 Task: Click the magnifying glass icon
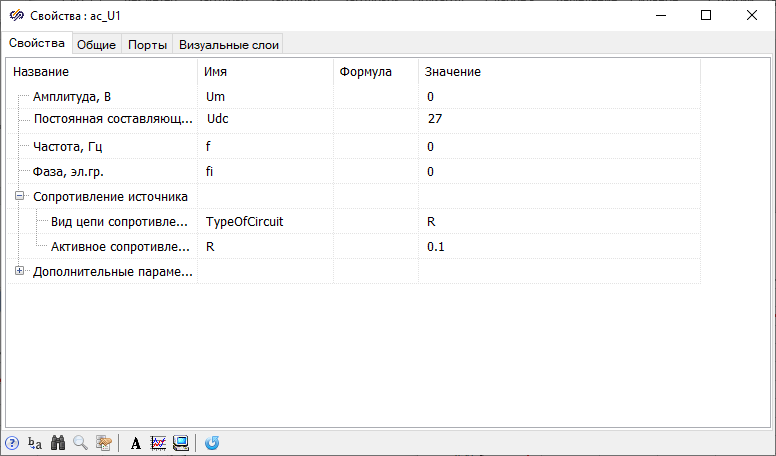pos(80,443)
